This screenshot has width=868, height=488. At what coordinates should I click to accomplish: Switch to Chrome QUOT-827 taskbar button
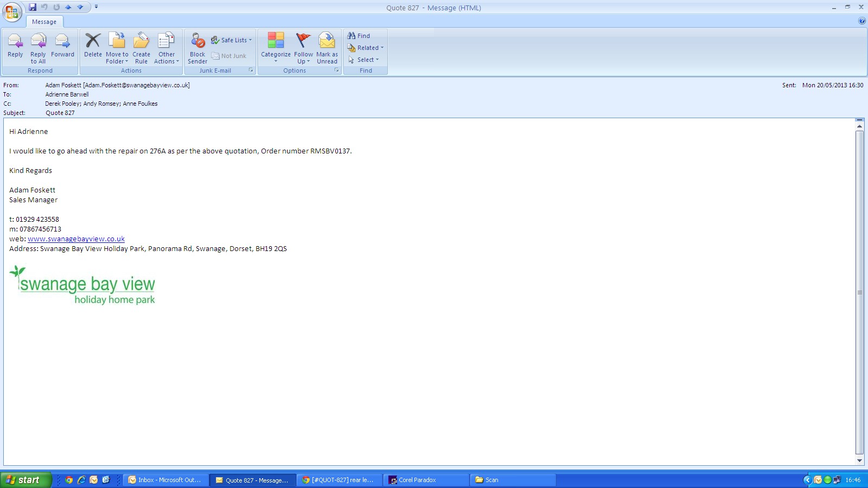(x=341, y=480)
